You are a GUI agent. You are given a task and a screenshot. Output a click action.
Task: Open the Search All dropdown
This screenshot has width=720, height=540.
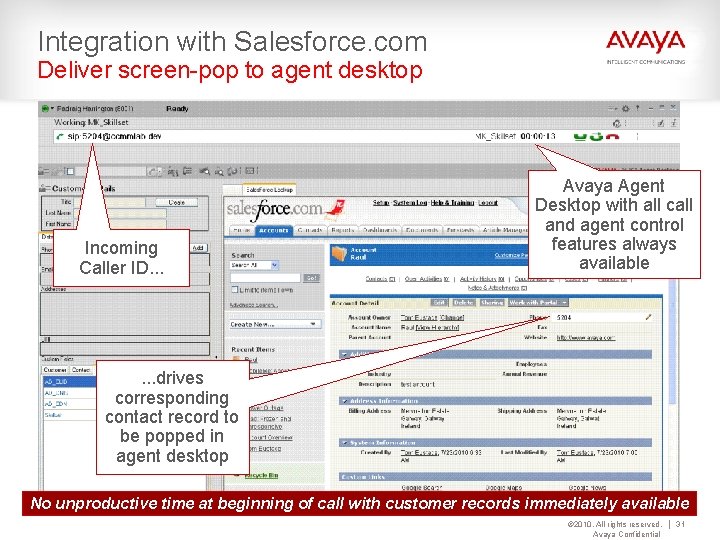tap(254, 265)
